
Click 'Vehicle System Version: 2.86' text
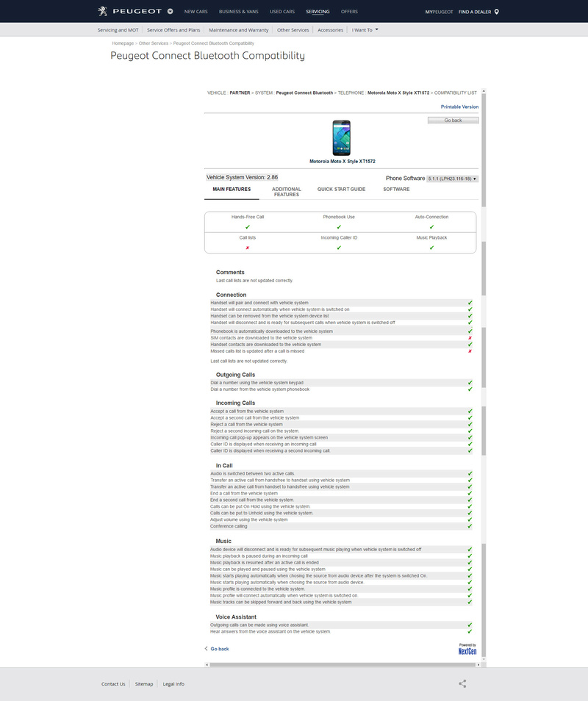[242, 178]
